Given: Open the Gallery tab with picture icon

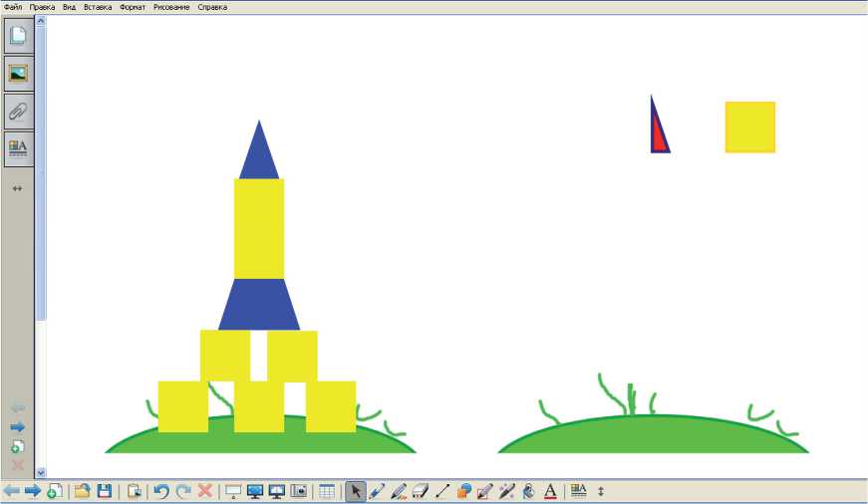Looking at the screenshot, I should point(18,73).
